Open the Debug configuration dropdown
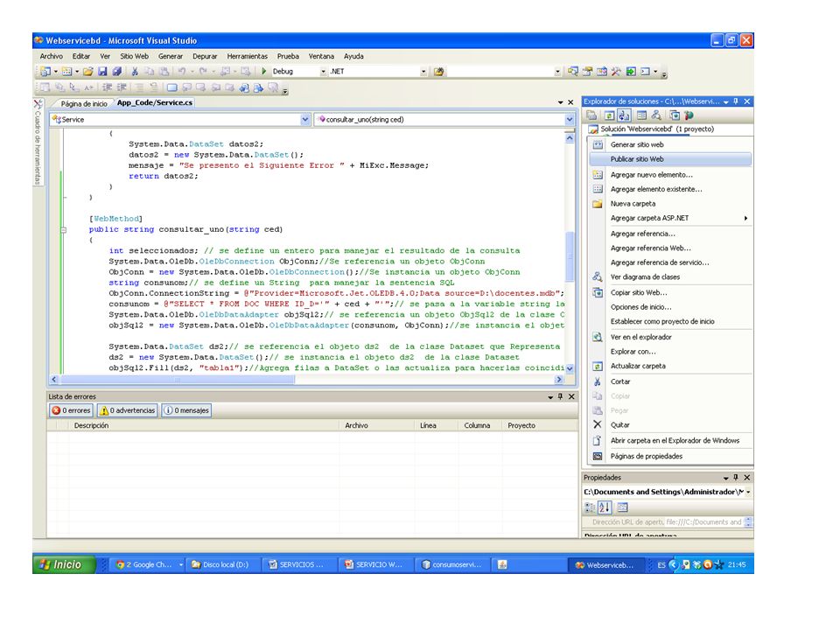 [323, 71]
